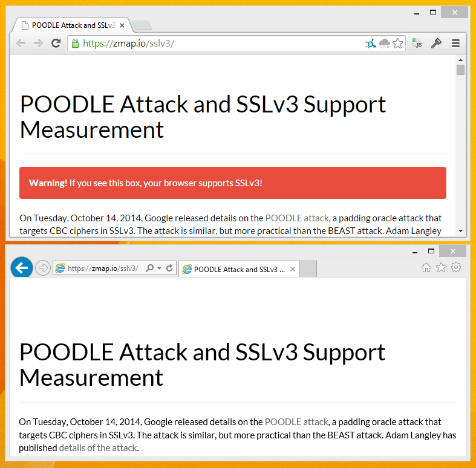Open the 'details of the attack' link
Screen dimensions: 476x468
[98, 447]
